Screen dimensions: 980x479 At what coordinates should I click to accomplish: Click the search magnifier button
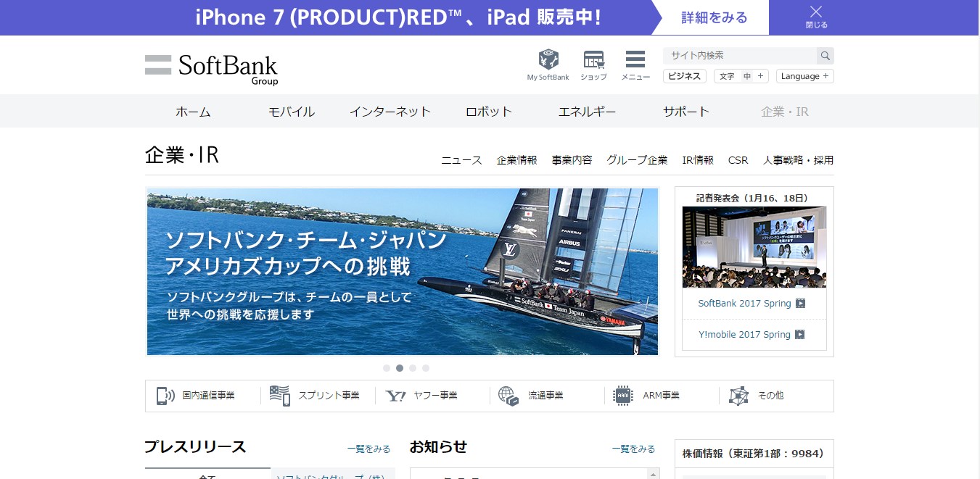[x=825, y=56]
